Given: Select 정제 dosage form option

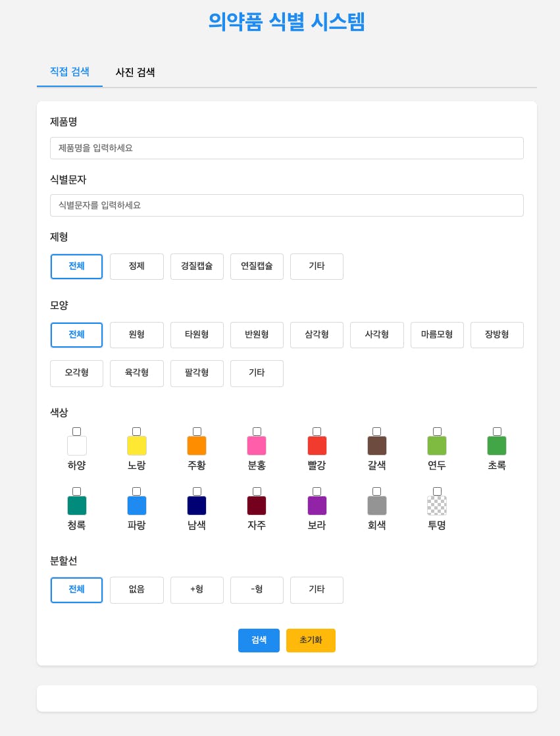Looking at the screenshot, I should 137,267.
